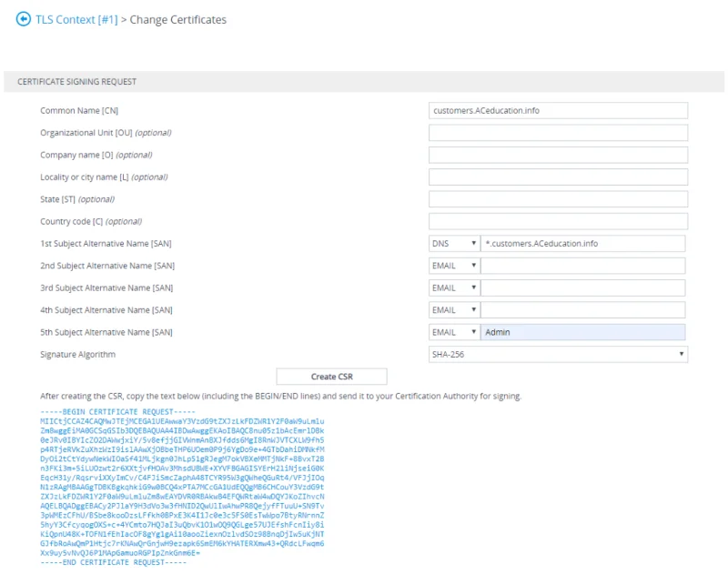Click the 2nd SAN value field
The width and height of the screenshot is (728, 575).
(582, 266)
